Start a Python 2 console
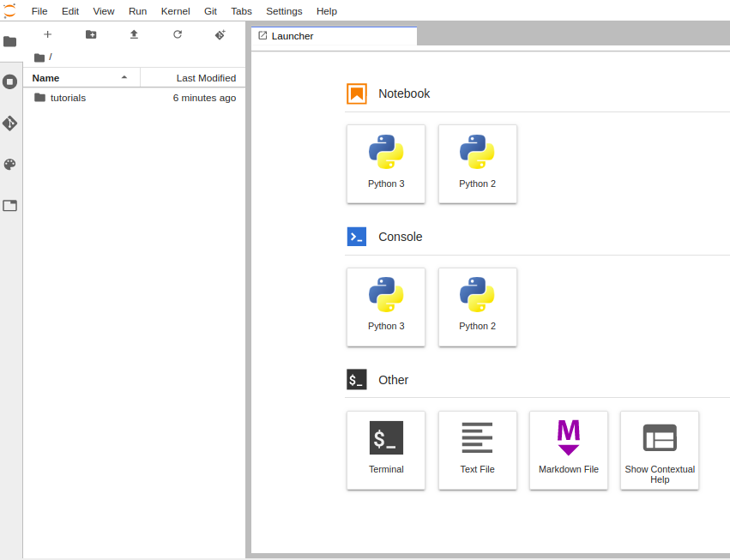730x560 pixels. pos(477,307)
